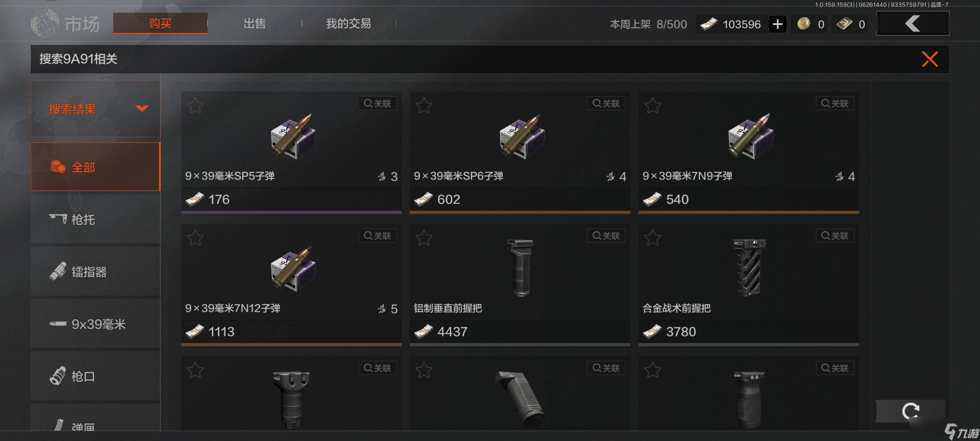Image resolution: width=980 pixels, height=441 pixels.
Task: Open 关联 search for 9×39毫米7N12子弹
Action: point(377,236)
